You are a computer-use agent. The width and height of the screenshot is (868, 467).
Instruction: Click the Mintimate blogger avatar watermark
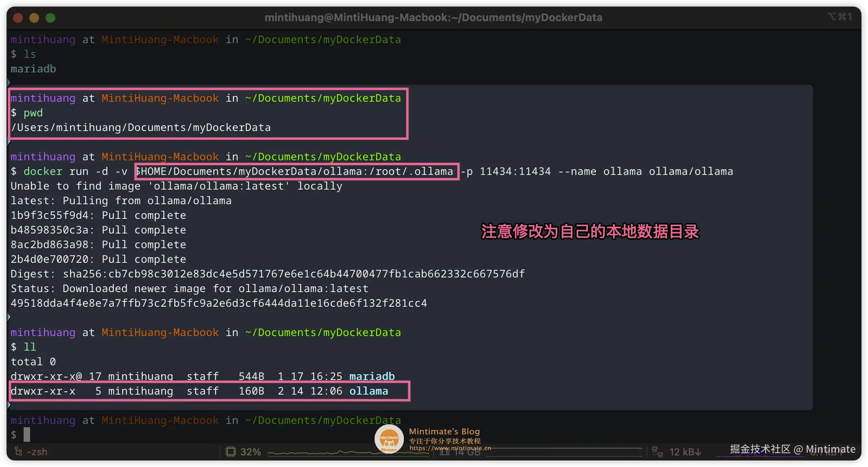388,439
